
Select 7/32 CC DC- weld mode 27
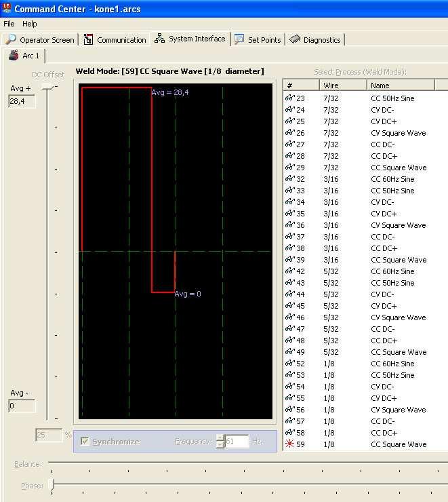click(365, 144)
